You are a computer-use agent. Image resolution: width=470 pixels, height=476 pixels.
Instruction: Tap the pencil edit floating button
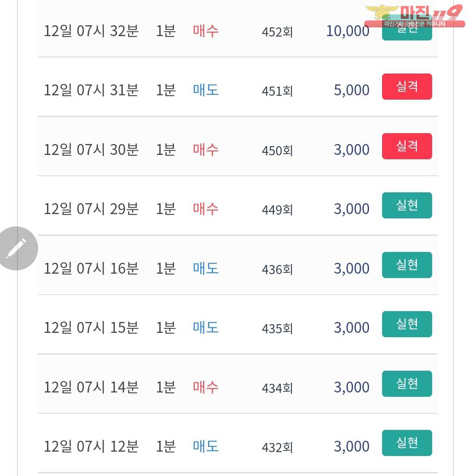[x=17, y=248]
